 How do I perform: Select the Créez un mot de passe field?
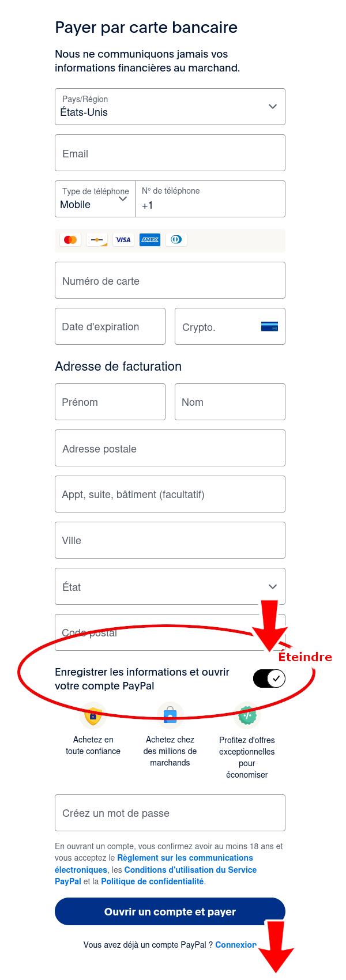pos(170,813)
